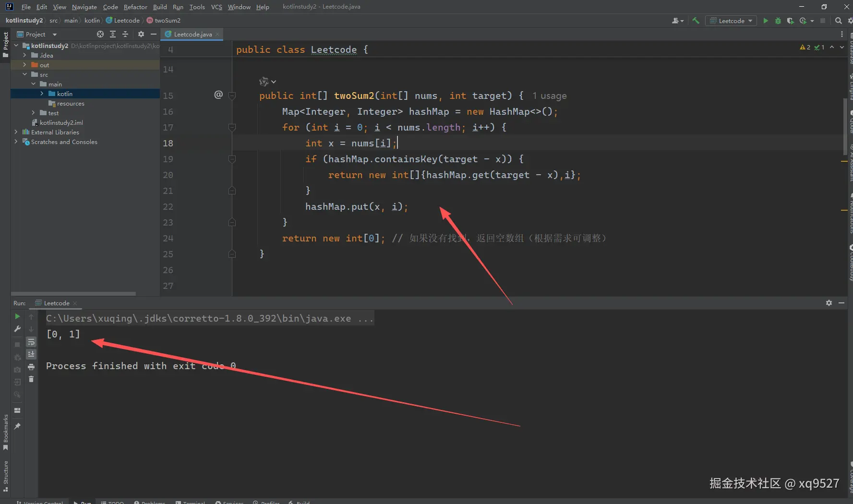Toggle the Structure tool window stripe
This screenshot has height=504, width=853.
[x=5, y=476]
